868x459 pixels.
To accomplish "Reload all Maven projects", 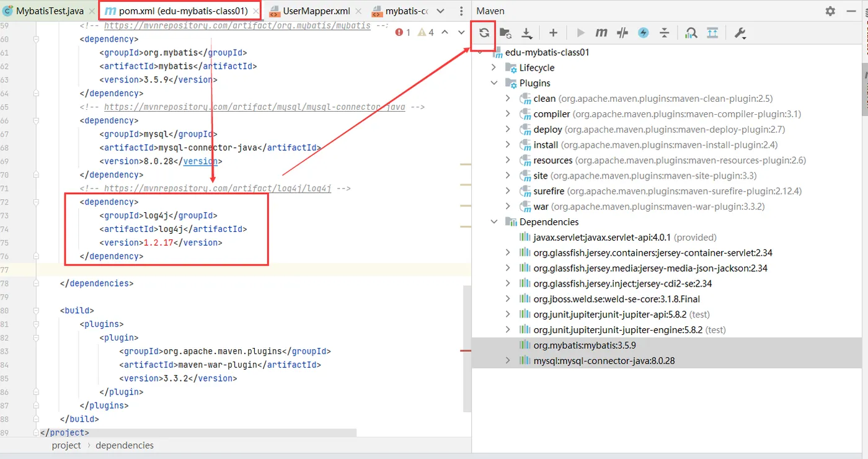I will click(x=484, y=33).
